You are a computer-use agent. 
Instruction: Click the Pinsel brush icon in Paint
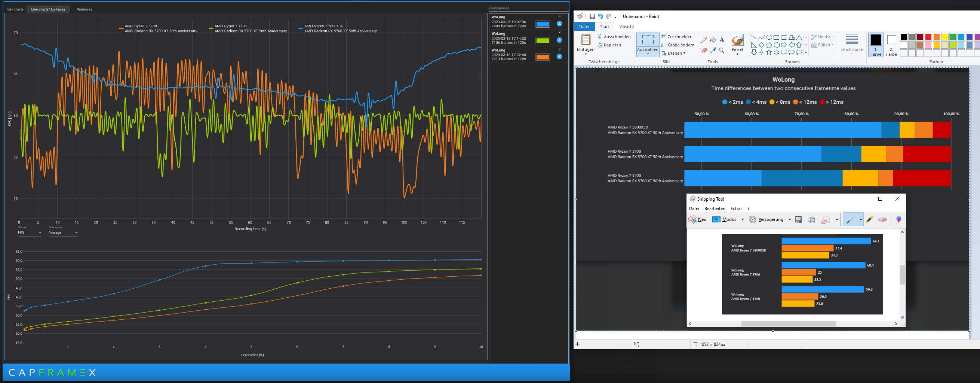[x=737, y=40]
